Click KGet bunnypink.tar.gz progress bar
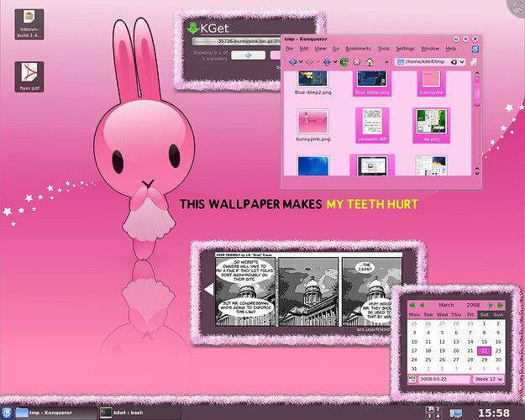 coord(236,41)
